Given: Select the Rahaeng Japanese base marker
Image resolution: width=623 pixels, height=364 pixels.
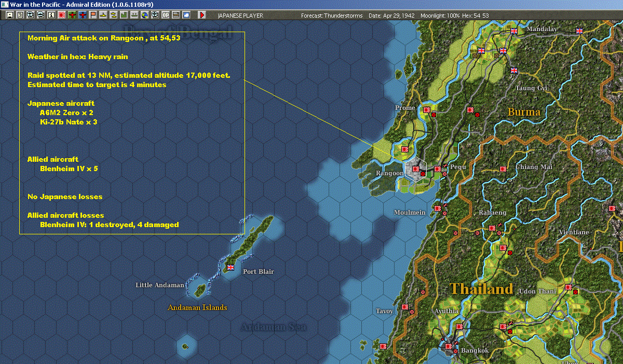Looking at the screenshot, I should pos(492,228).
